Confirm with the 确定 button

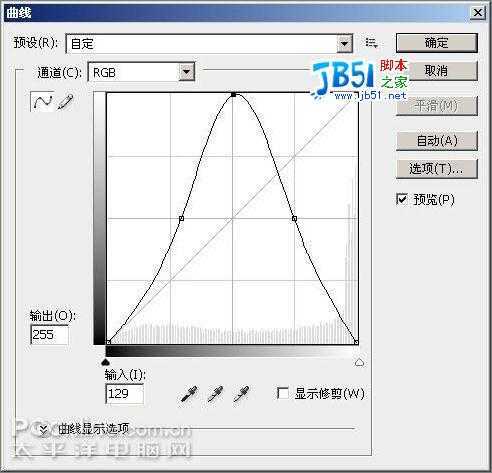pos(437,43)
